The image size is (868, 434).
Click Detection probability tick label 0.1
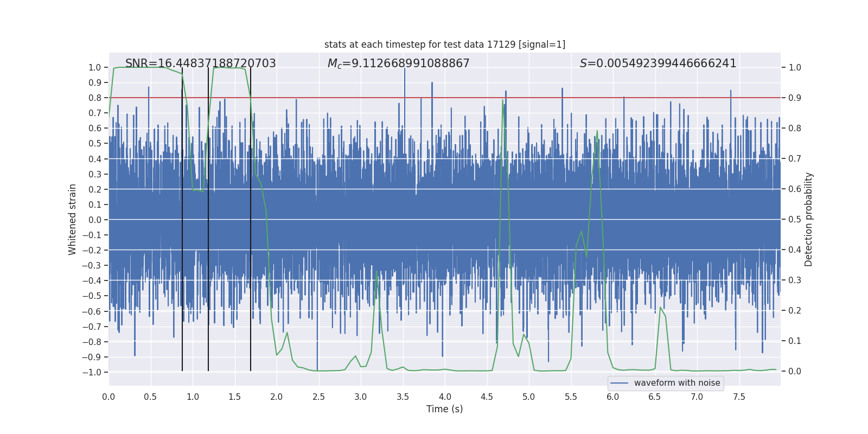(795, 341)
